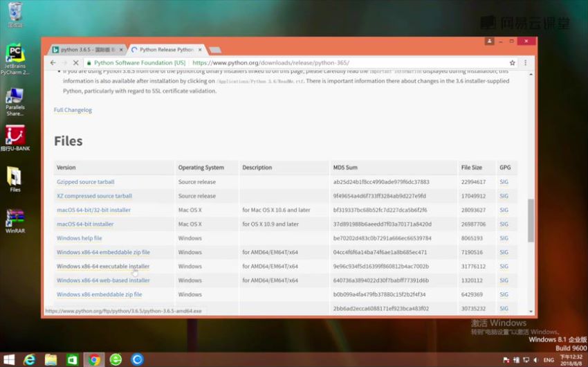Download Windows x86 embeddable zip file
This screenshot has height=367, width=588.
click(100, 294)
